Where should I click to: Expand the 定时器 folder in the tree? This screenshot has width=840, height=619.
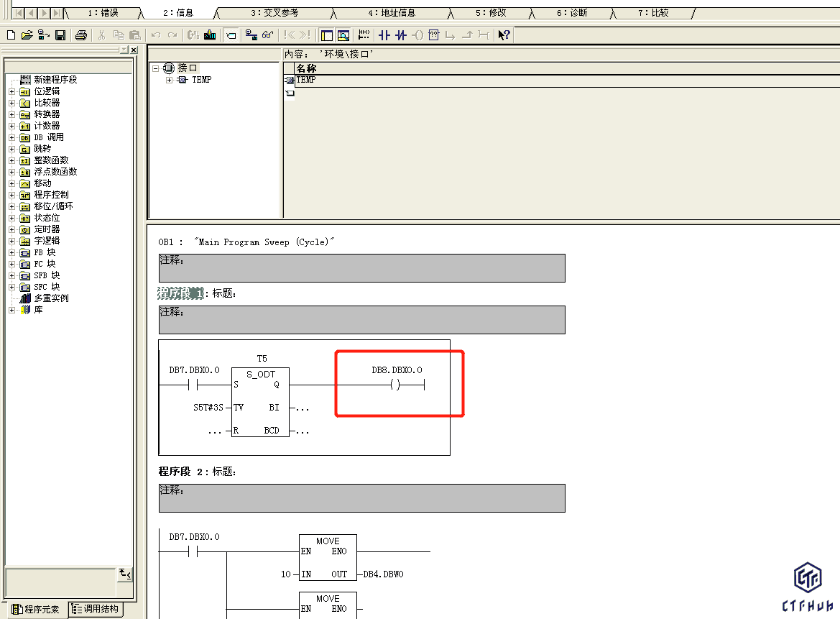coord(11,229)
